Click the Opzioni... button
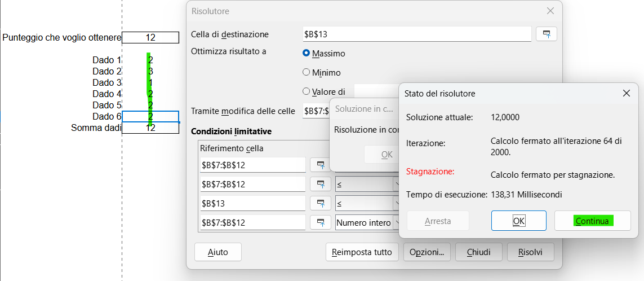Viewport: 644px width, 281px height. tap(427, 252)
